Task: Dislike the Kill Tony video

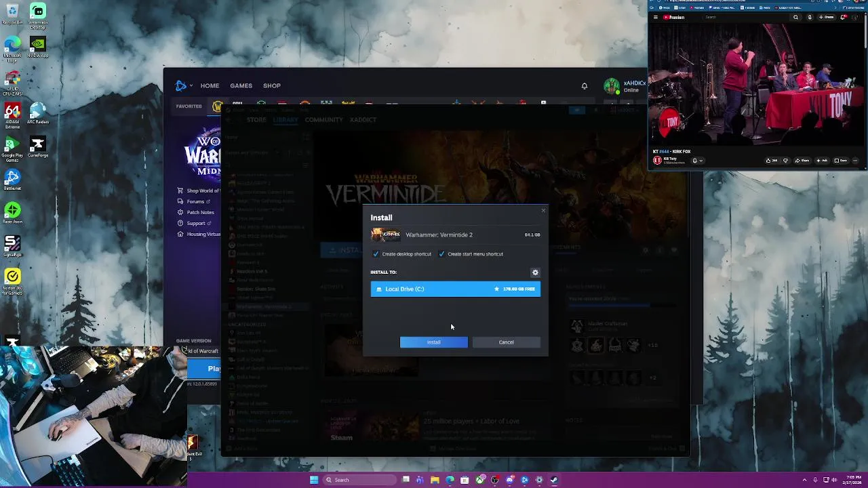Action: tap(785, 161)
